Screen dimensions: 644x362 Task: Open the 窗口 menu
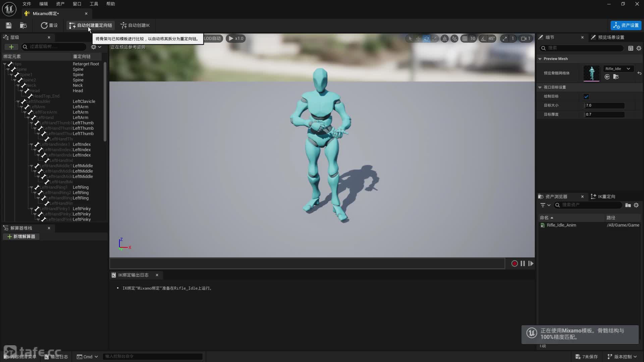point(77,4)
